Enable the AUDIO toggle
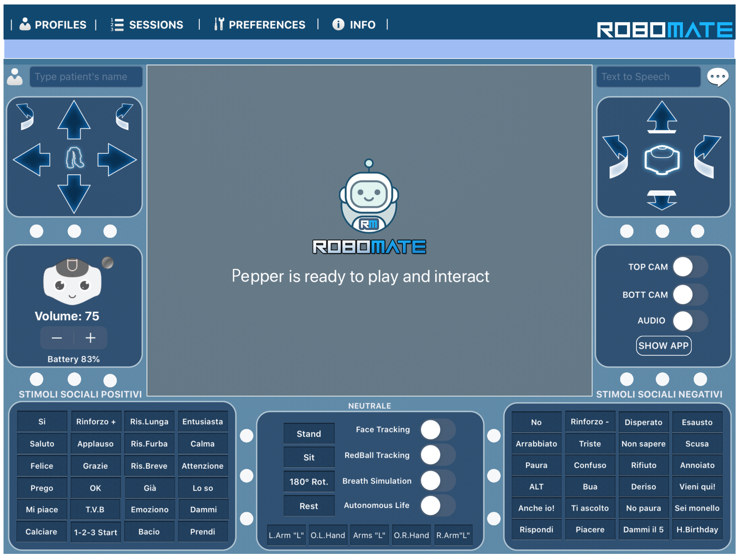This screenshot has height=560, width=741. pos(690,321)
